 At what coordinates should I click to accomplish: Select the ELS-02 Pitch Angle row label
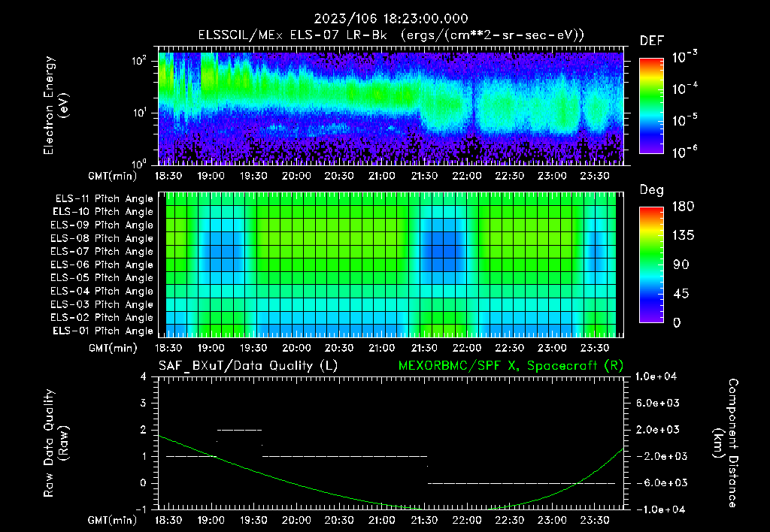[x=102, y=318]
